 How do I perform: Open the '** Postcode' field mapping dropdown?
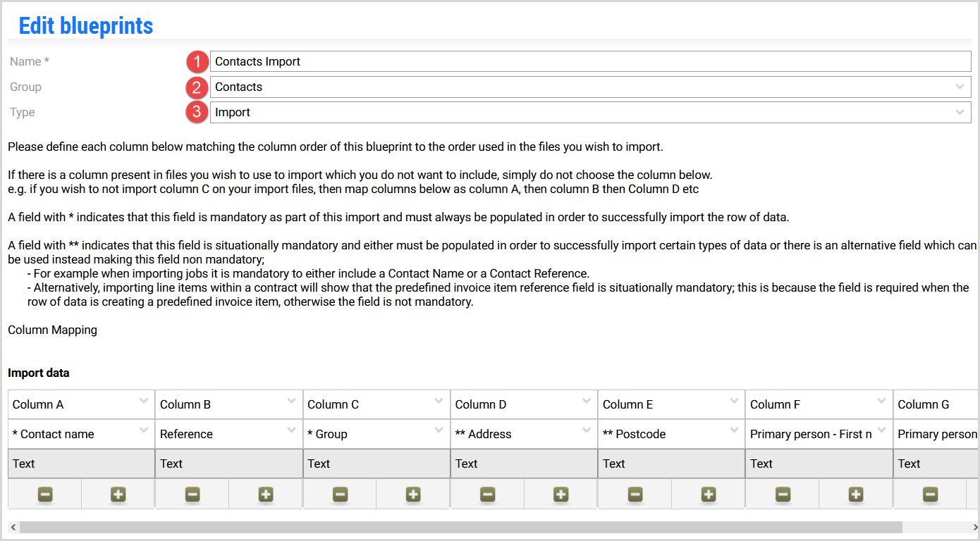click(x=671, y=434)
